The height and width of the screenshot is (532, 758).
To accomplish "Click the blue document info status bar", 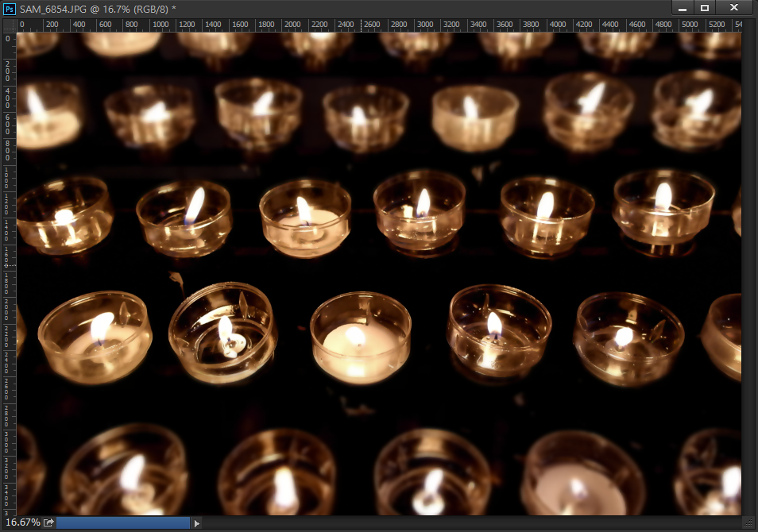I will point(123,522).
